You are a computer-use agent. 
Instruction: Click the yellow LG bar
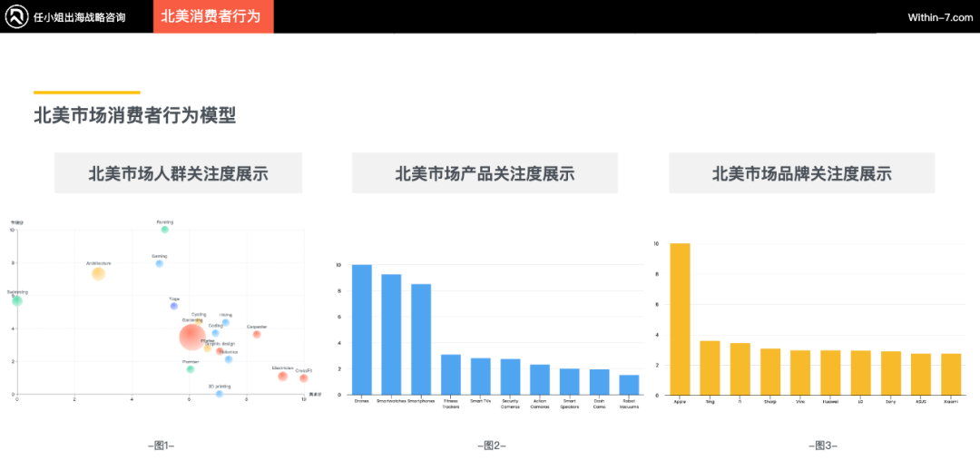coord(860,373)
